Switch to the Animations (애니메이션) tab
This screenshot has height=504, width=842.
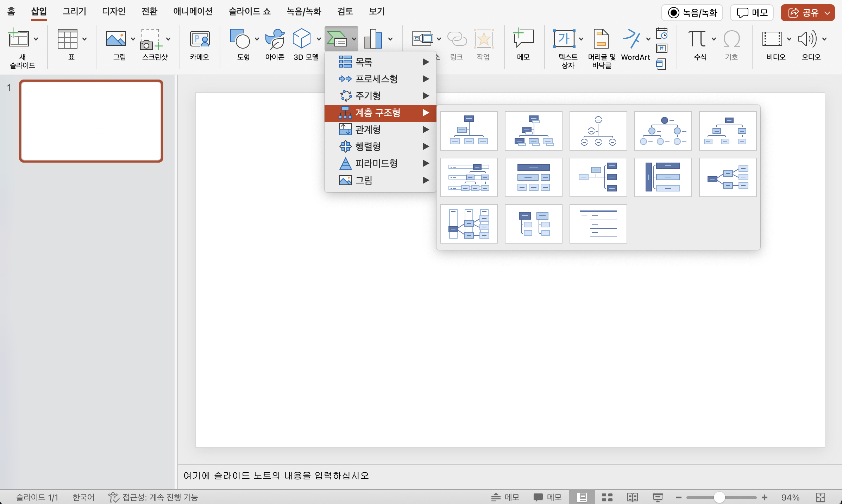193,12
